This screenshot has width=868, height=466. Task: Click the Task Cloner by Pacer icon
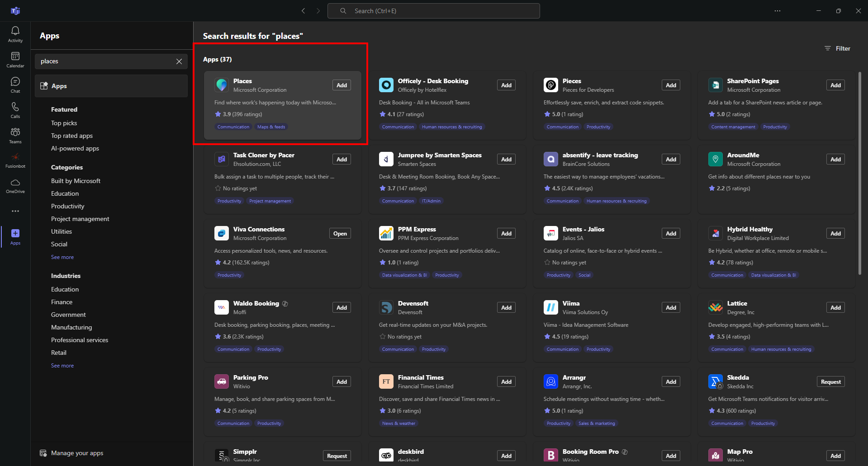click(x=222, y=159)
